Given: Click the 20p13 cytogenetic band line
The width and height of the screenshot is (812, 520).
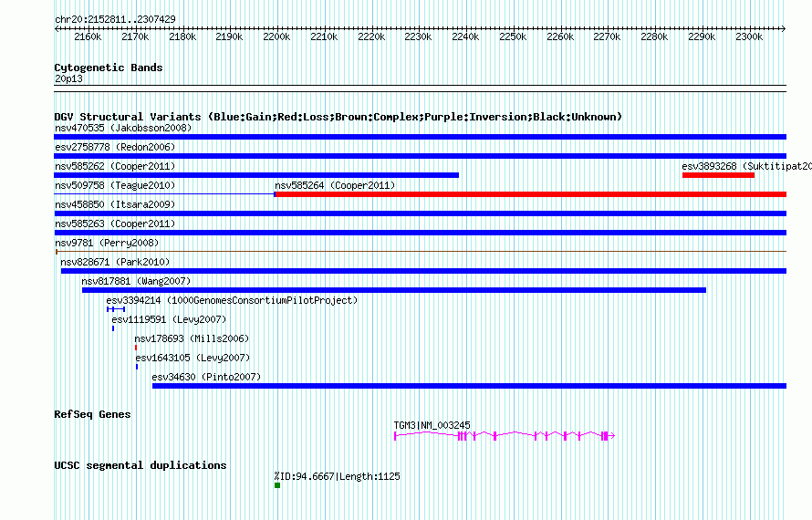Looking at the screenshot, I should click(420, 88).
